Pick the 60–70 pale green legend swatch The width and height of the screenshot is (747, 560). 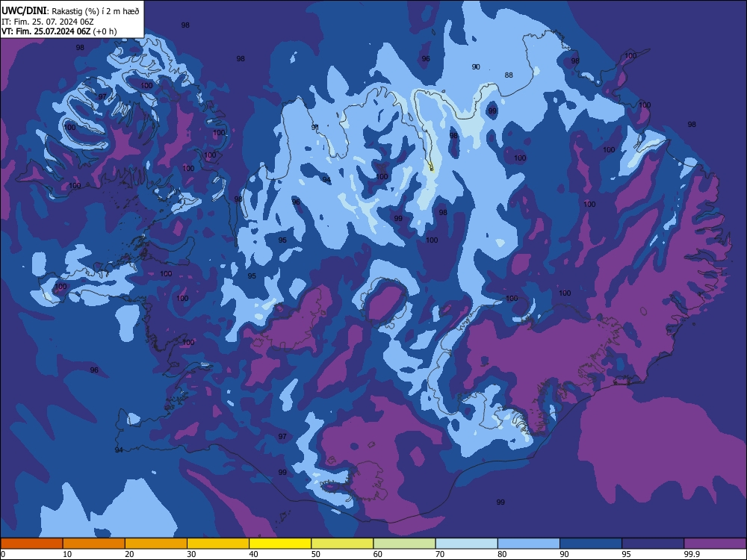404,544
